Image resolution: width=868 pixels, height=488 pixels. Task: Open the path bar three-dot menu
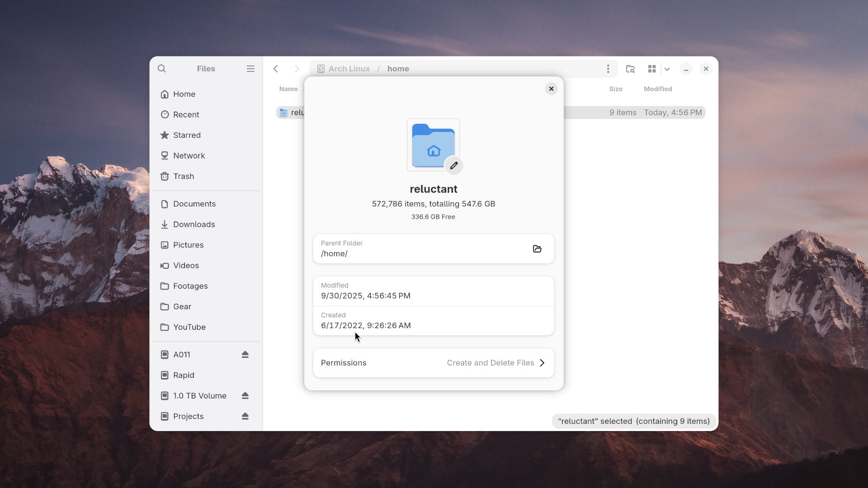(608, 69)
